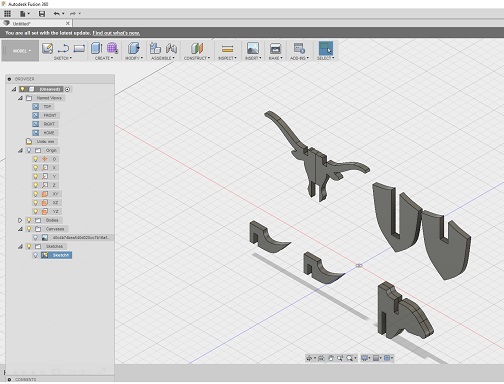The image size is (504, 384).
Task: Open the data panel grid icon
Action: point(7,14)
